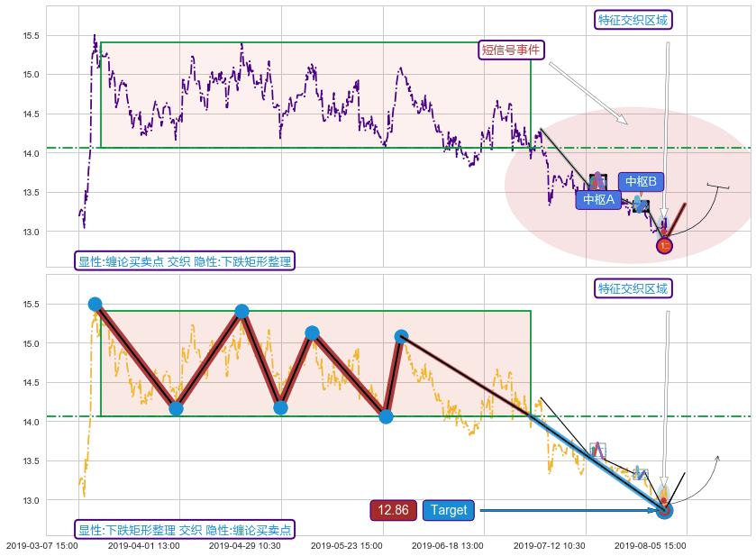Click the red numbered circle marker in upper chart
This screenshot has width=756, height=556.
coord(664,245)
